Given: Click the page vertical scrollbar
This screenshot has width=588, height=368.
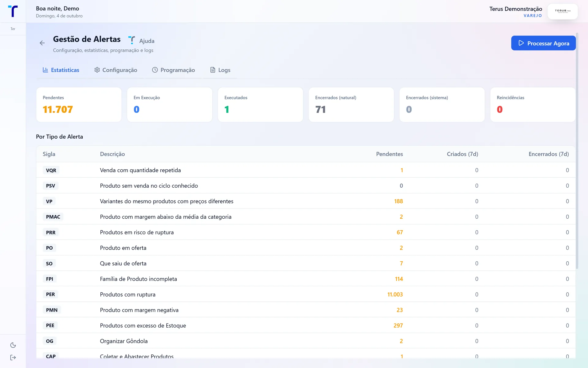Looking at the screenshot, I should tap(577, 151).
